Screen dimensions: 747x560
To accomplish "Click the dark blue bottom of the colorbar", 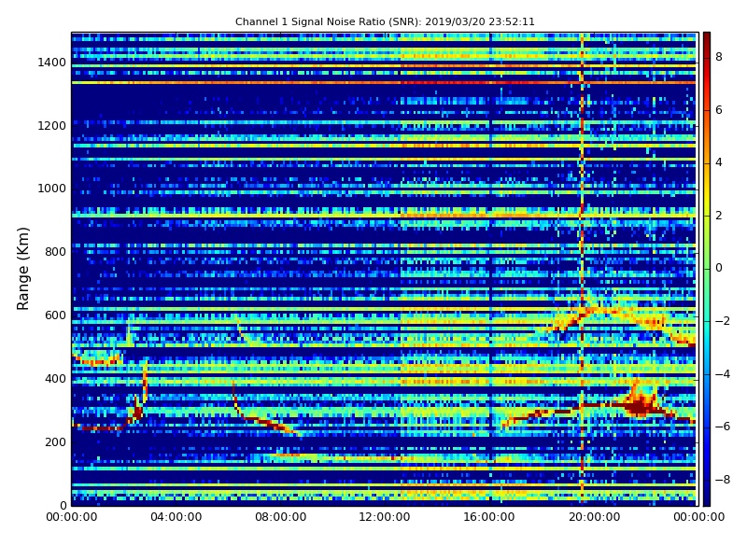I will 707,499.
